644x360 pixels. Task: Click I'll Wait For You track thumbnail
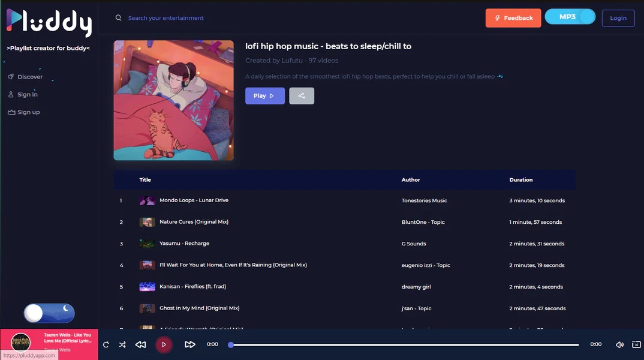pos(147,265)
